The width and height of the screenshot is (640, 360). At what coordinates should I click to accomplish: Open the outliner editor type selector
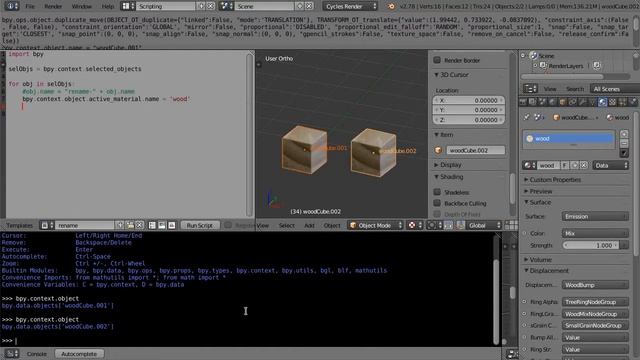coord(530,89)
